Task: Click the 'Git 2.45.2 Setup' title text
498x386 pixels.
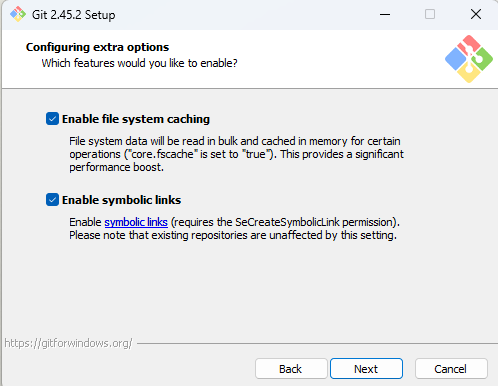Action: pos(73,15)
